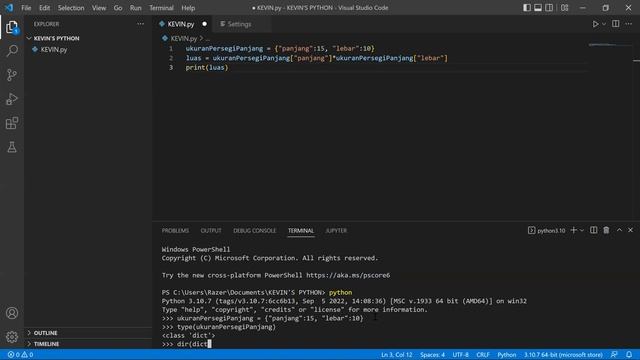
Task: Open errors and warnings status item
Action: click(x=20, y=355)
